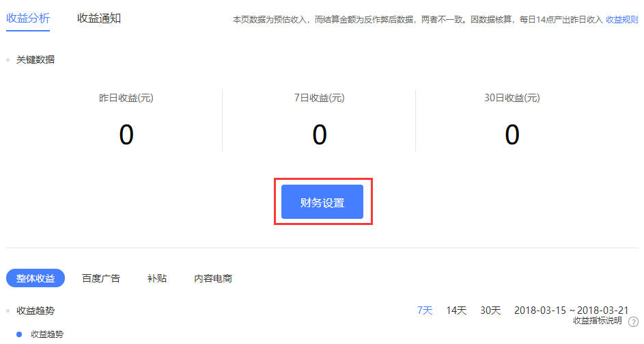Click the 昨日收益 value
The height and width of the screenshot is (344, 644).
(x=126, y=135)
